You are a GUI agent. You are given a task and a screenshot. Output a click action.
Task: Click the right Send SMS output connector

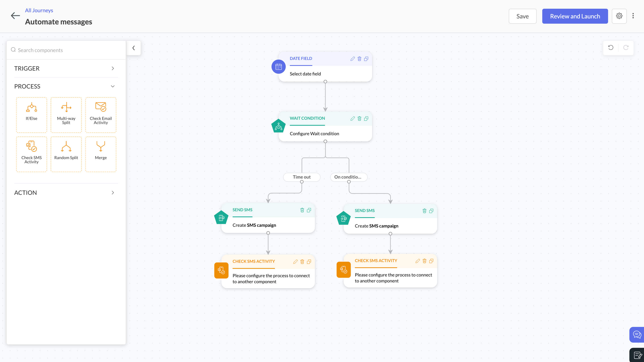click(390, 234)
